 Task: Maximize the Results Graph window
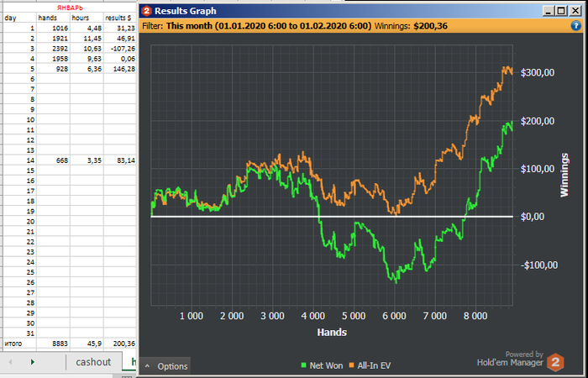(561, 11)
